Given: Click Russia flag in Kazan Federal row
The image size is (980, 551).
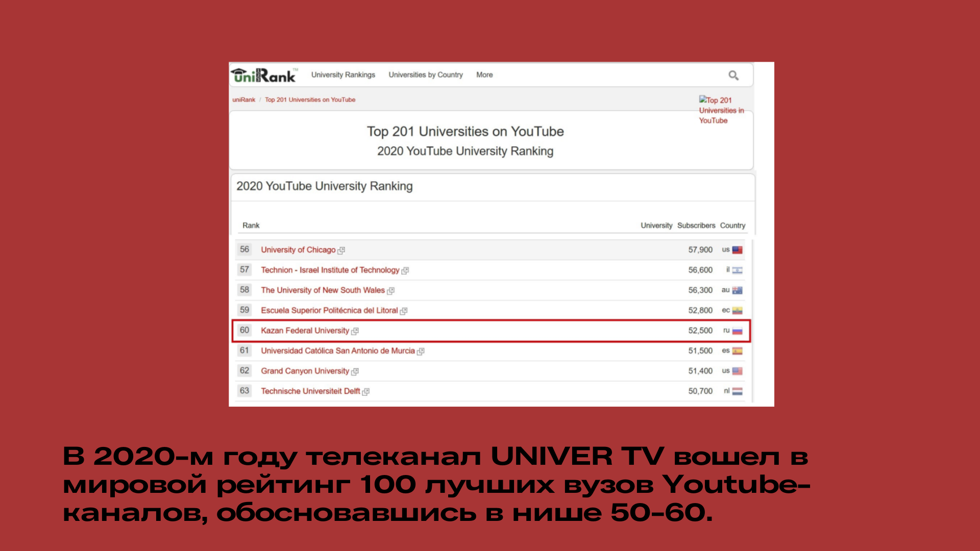Looking at the screenshot, I should tap(738, 331).
